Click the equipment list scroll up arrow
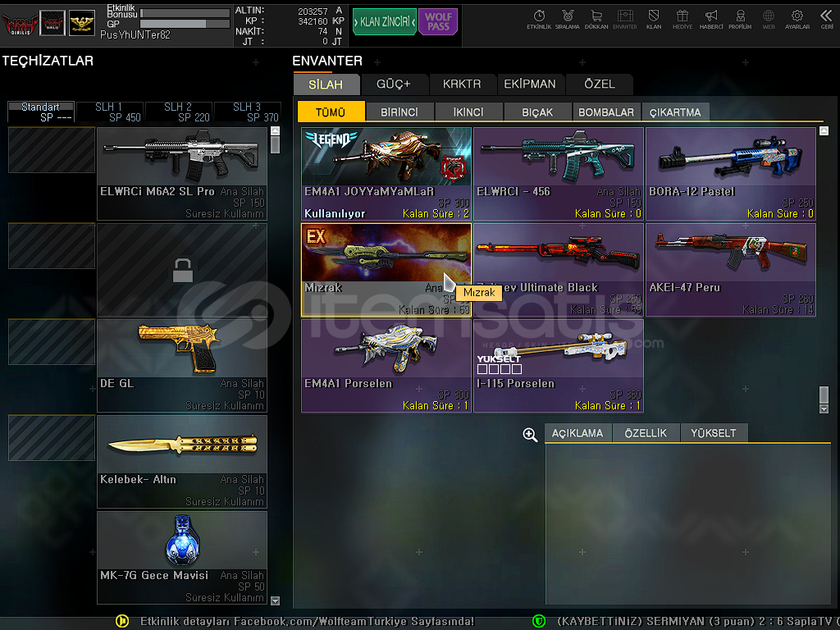 click(x=276, y=130)
